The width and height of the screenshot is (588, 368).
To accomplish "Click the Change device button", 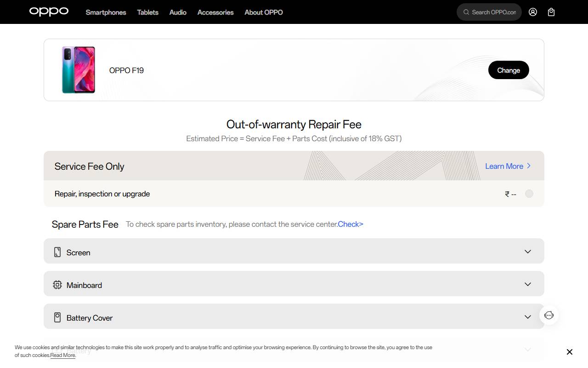I will 509,70.
